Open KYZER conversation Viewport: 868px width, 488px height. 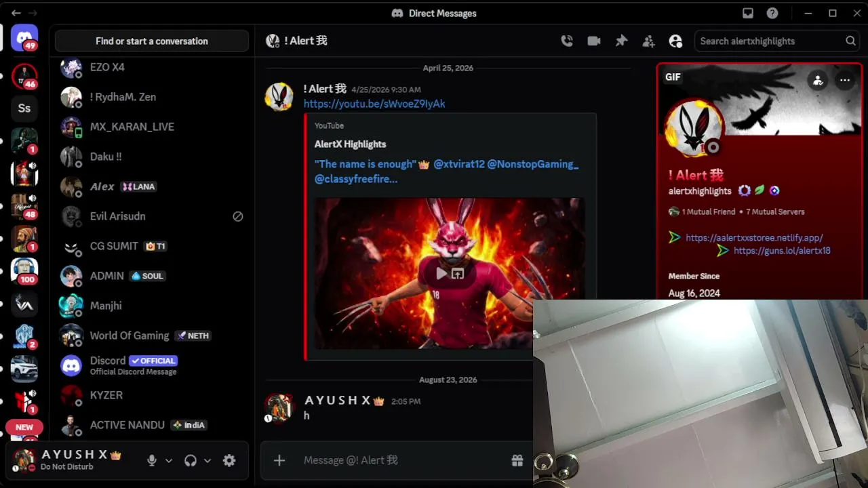pyautogui.click(x=152, y=395)
